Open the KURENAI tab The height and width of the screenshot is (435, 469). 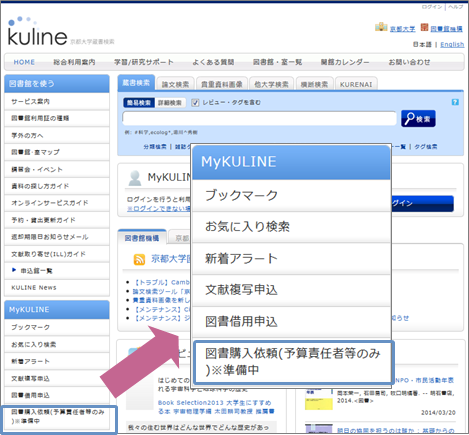coord(356,84)
